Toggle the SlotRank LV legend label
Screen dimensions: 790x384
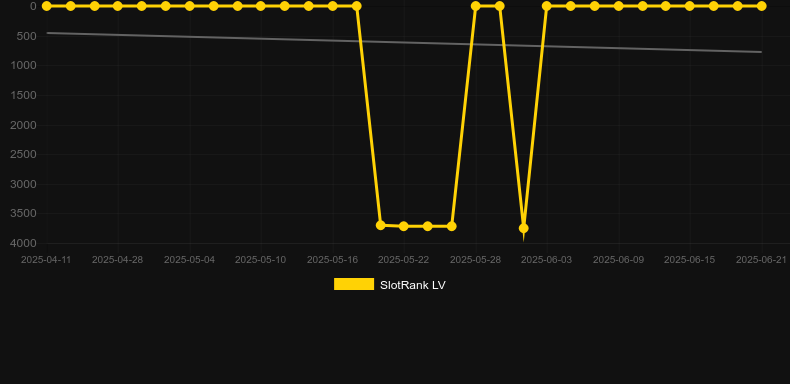tap(413, 285)
